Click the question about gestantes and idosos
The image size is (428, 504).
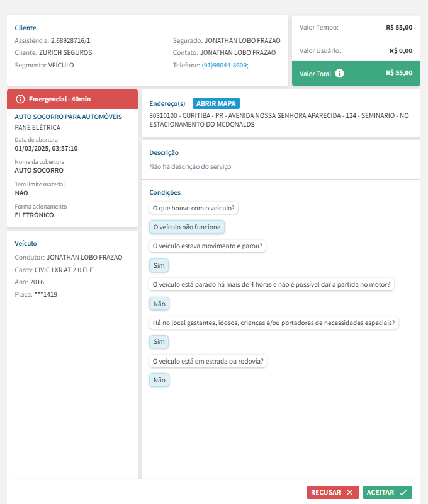pos(274,323)
